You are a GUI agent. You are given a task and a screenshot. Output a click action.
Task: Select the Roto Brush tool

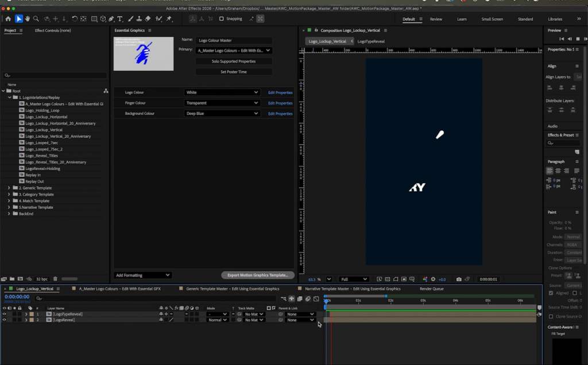click(x=158, y=19)
